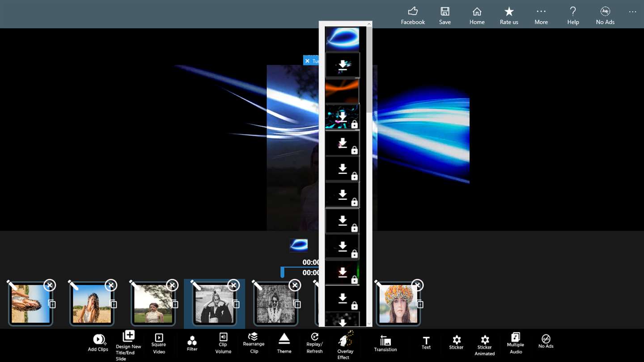Remove the flower-crown woman clip
This screenshot has width=644, height=362.
pos(417,285)
